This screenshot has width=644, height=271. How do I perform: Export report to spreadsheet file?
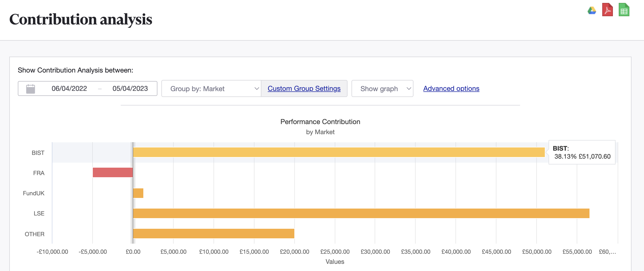[624, 10]
